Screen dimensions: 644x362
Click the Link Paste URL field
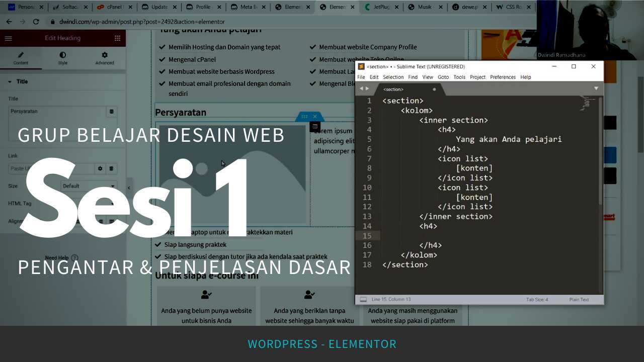[x=51, y=168]
